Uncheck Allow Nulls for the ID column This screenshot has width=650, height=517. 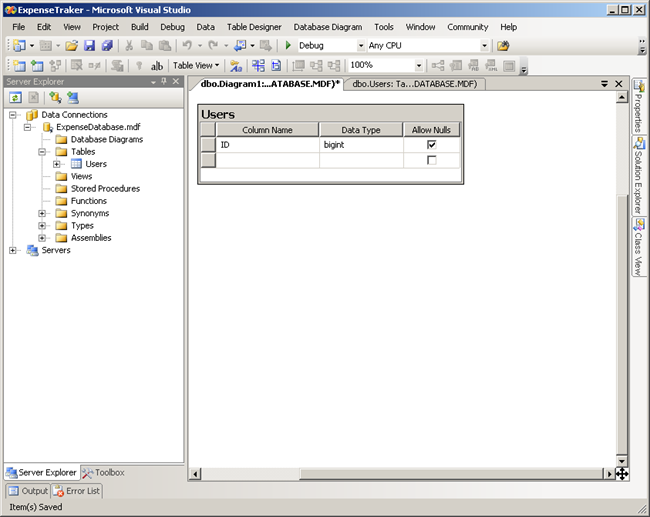431,145
